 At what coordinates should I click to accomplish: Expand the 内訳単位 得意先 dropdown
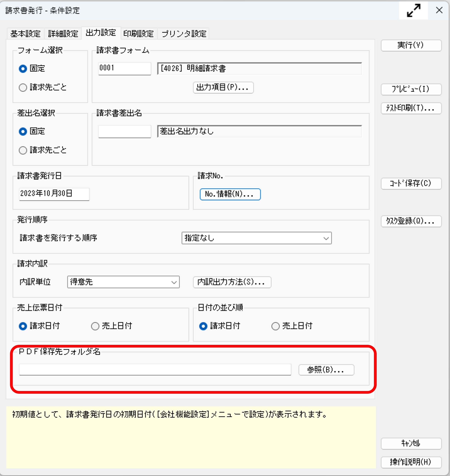coord(123,282)
